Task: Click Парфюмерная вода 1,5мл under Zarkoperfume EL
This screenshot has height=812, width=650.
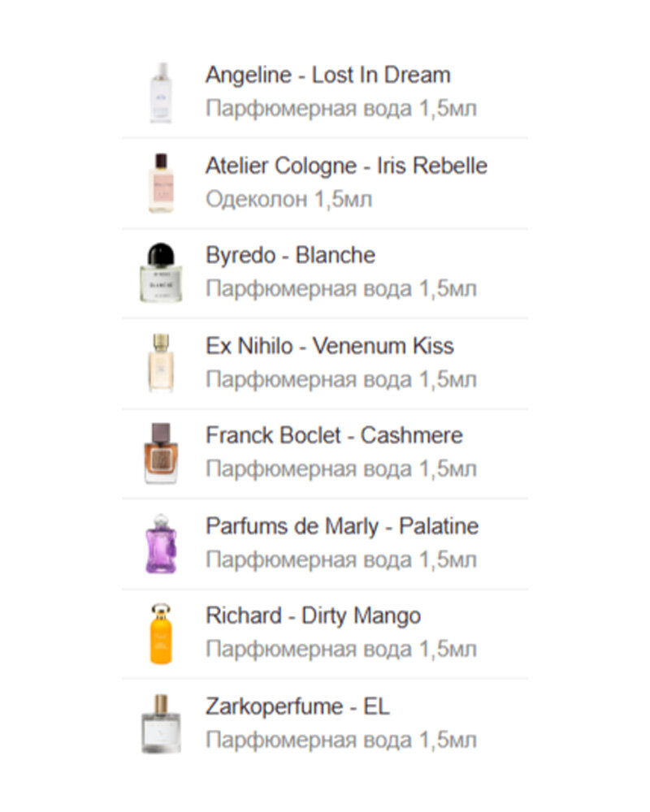Action: tap(341, 740)
